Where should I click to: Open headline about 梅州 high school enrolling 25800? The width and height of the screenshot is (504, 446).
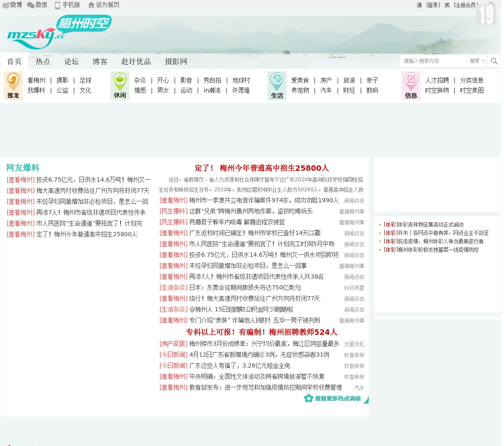[x=261, y=168]
